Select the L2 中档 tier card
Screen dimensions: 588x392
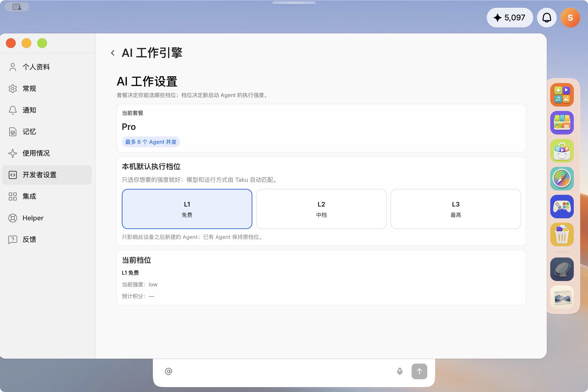(x=321, y=209)
